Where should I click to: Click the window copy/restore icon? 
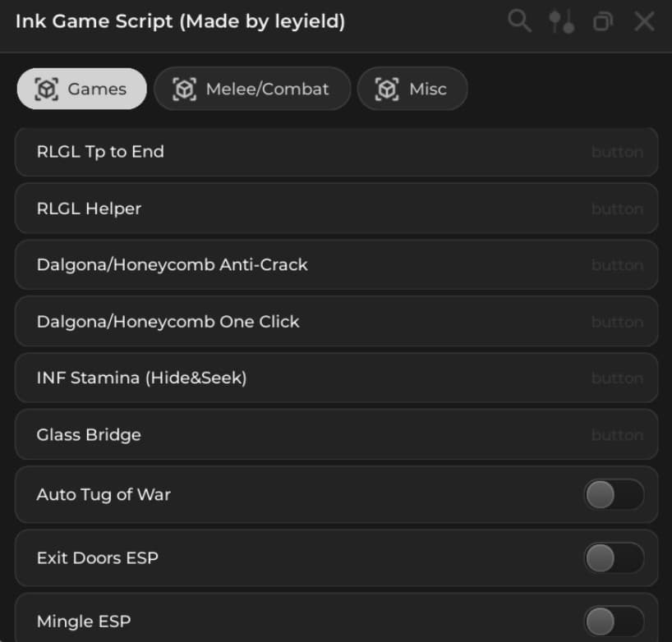tap(603, 21)
